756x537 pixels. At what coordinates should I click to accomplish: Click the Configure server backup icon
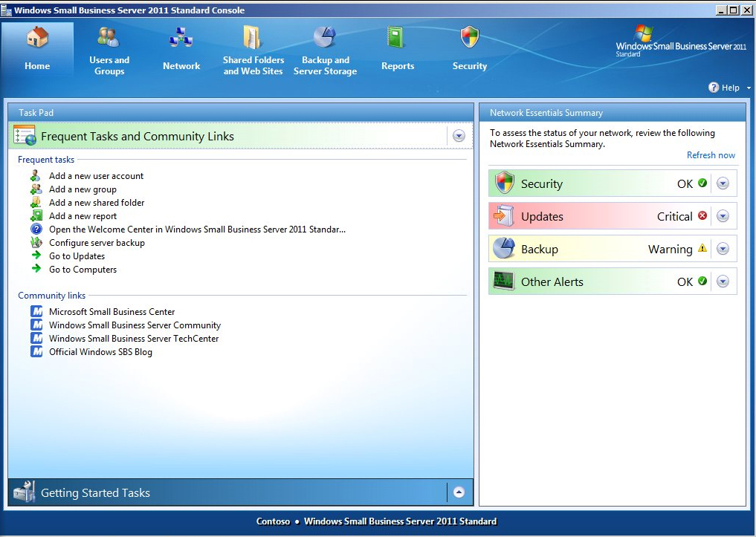point(36,243)
